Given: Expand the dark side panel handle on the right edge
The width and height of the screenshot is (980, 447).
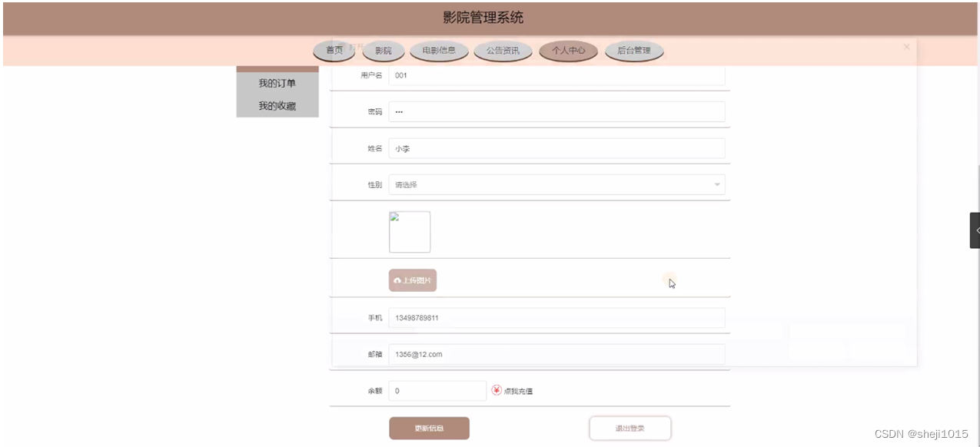Looking at the screenshot, I should click(x=975, y=230).
